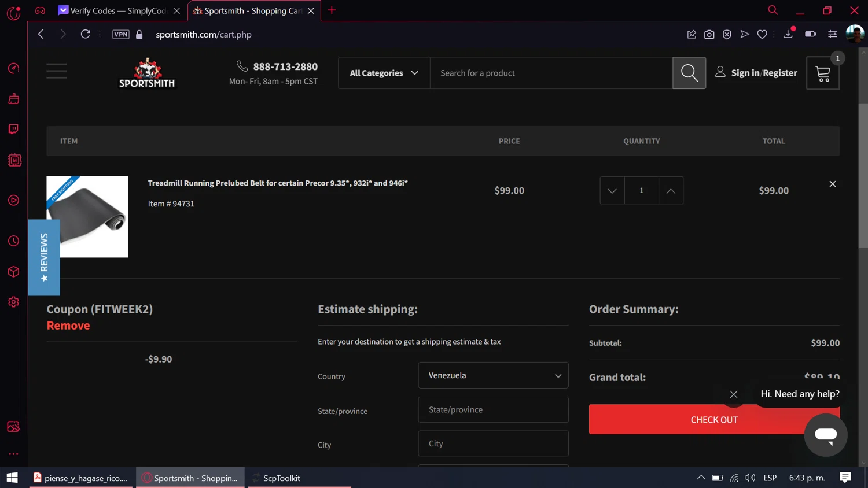Image resolution: width=868 pixels, height=488 pixels.
Task: Open a new browser tab
Action: pyautogui.click(x=332, y=10)
